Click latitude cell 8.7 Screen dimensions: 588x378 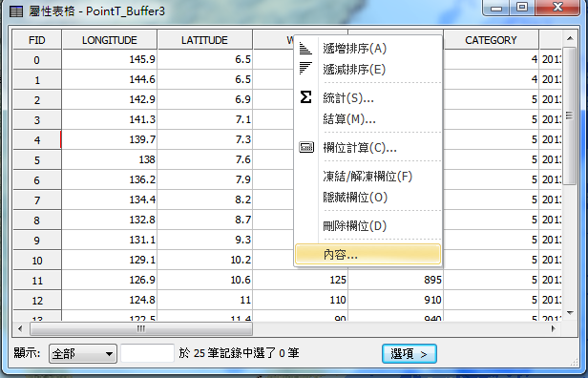[204, 220]
